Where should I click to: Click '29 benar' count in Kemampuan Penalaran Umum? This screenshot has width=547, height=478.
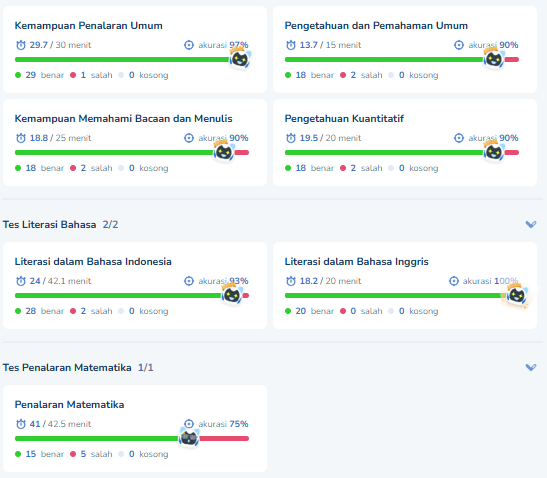(x=45, y=75)
